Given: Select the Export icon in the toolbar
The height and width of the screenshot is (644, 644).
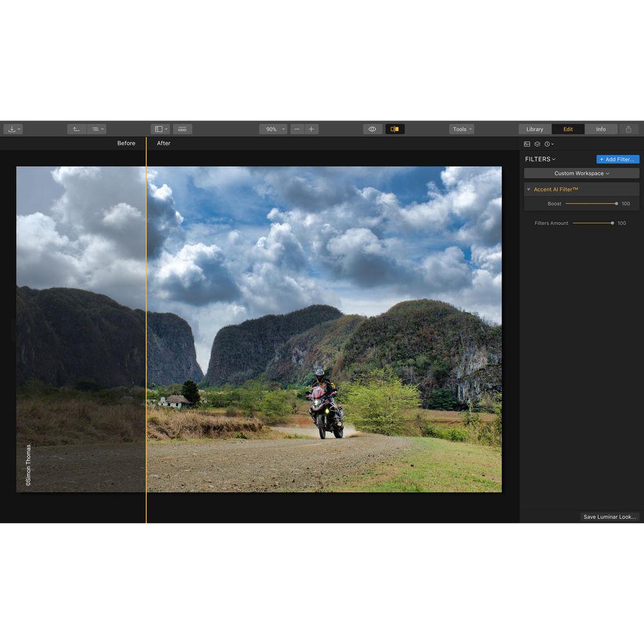Looking at the screenshot, I should click(x=13, y=129).
